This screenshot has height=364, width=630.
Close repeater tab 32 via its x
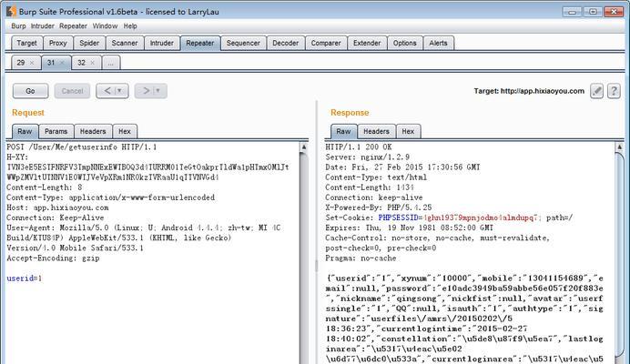point(93,63)
